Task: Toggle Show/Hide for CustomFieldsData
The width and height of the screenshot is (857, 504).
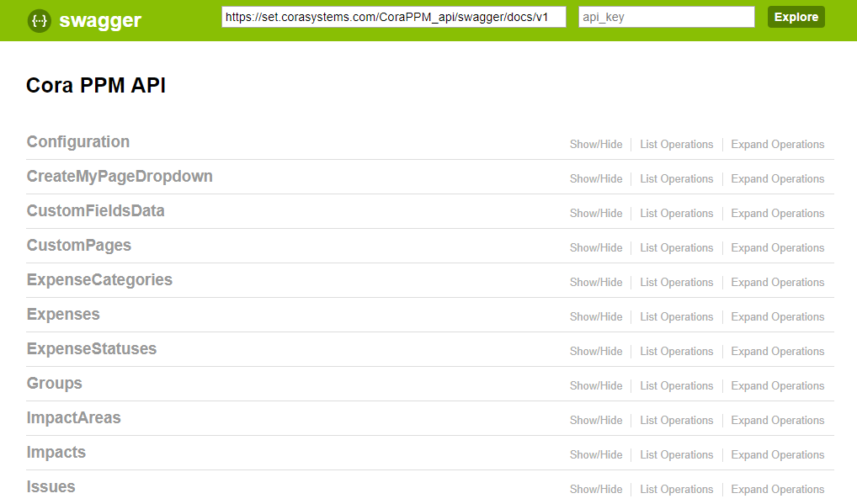Action: tap(596, 213)
